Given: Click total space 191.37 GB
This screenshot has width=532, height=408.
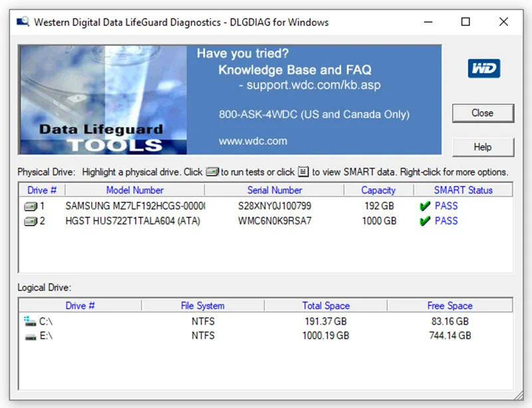Looking at the screenshot, I should point(326,321).
